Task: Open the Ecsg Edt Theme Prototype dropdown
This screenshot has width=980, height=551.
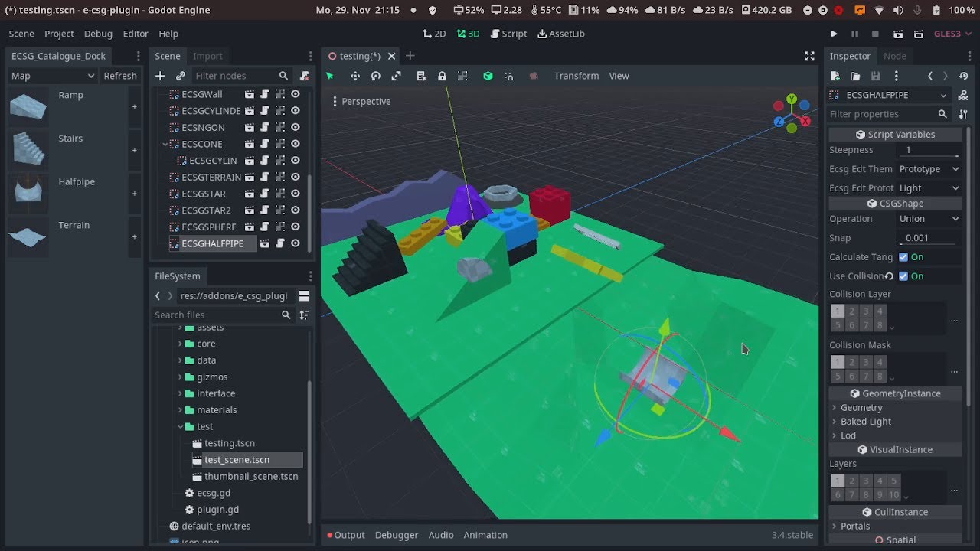Action: point(929,169)
